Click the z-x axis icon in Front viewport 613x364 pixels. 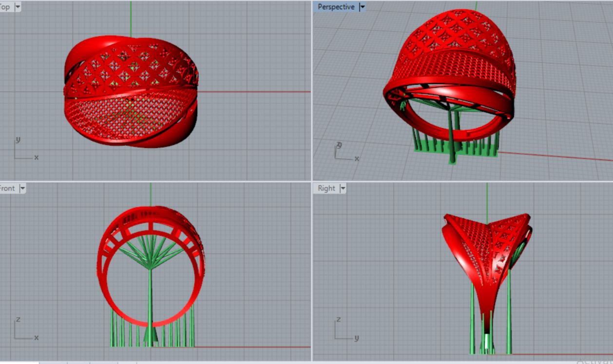point(24,330)
